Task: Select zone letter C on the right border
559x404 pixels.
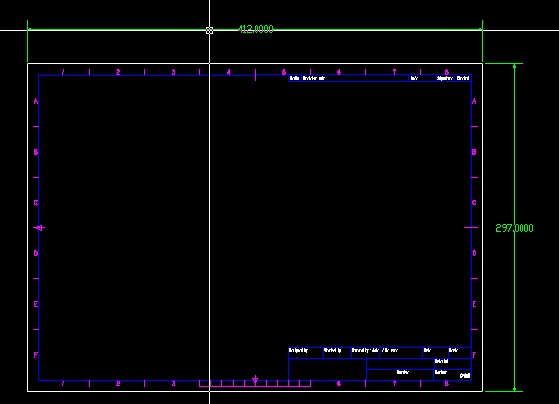Action: tap(474, 203)
